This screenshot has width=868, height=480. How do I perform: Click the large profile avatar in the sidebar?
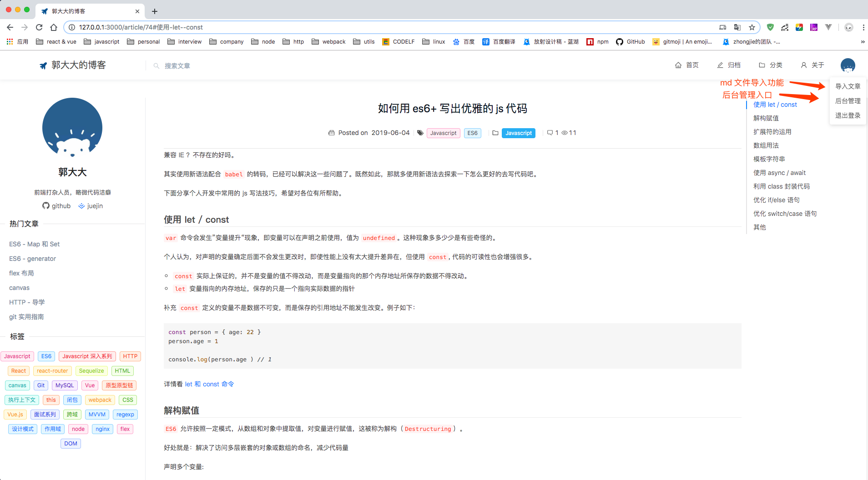72,128
